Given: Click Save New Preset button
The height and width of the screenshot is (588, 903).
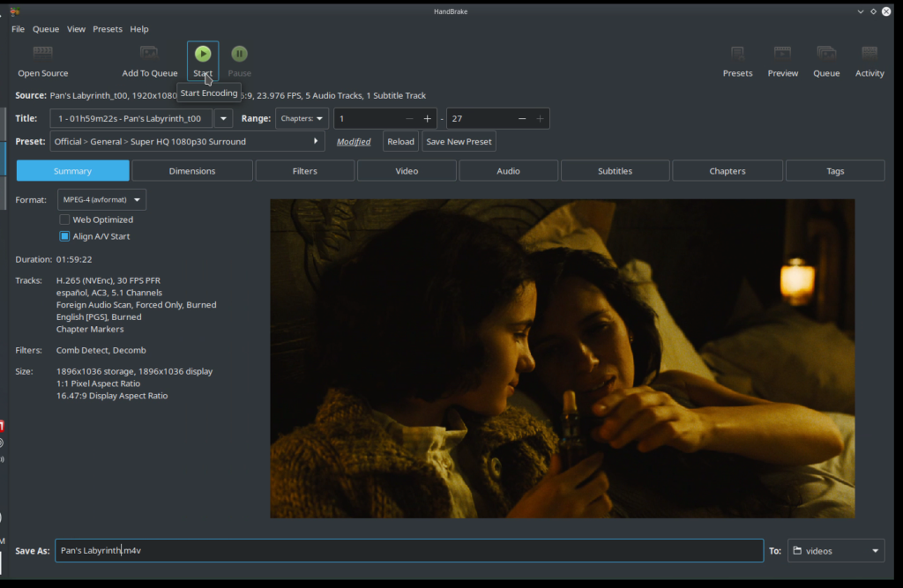Looking at the screenshot, I should click(459, 142).
